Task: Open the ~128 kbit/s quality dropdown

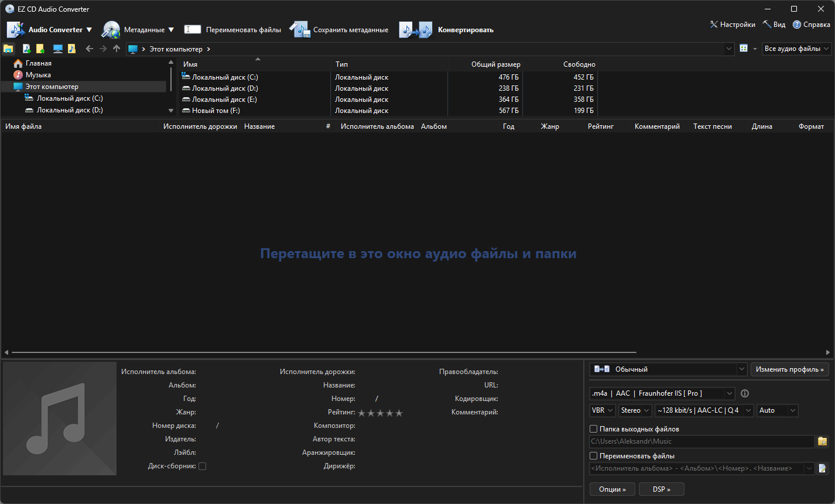Action: 704,410
